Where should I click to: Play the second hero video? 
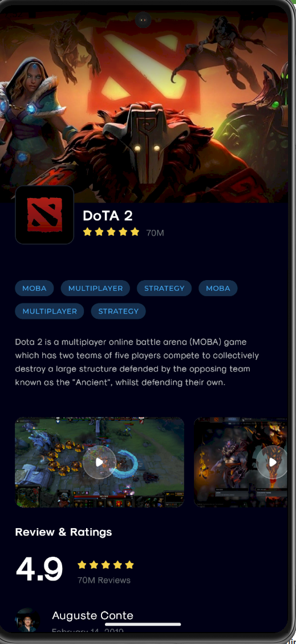[x=273, y=462]
